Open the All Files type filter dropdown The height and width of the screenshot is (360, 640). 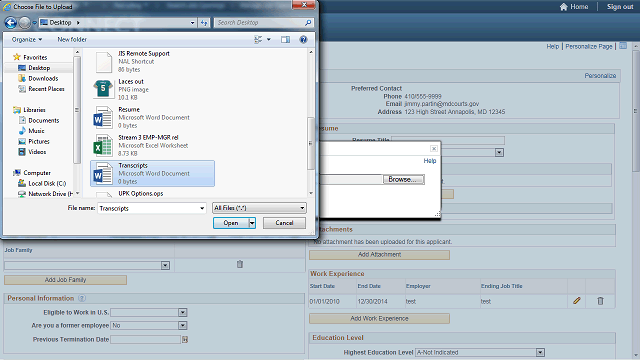tap(302, 208)
